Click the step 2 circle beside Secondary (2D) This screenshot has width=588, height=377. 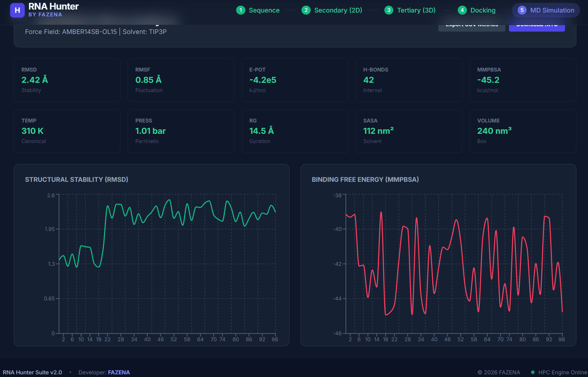(x=306, y=10)
